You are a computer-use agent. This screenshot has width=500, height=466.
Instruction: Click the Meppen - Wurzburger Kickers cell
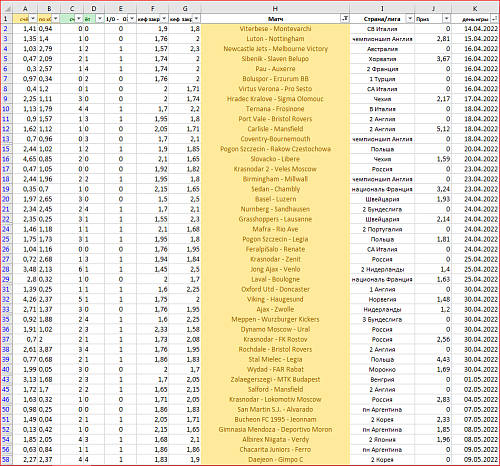[275, 319]
